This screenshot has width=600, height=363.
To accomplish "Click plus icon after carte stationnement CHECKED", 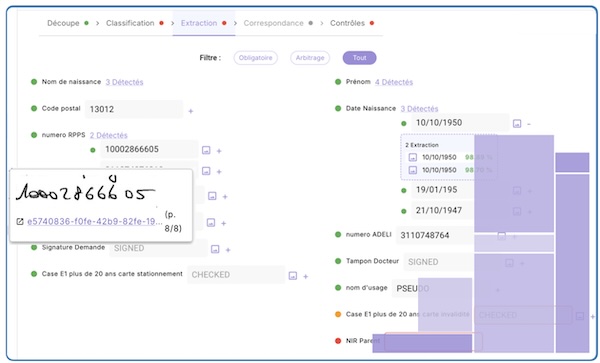I will point(305,277).
